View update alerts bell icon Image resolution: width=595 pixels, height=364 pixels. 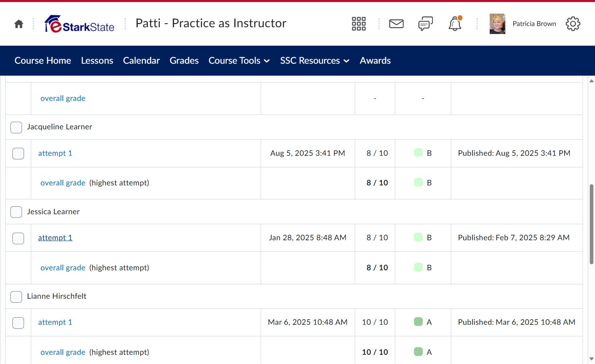click(x=455, y=24)
